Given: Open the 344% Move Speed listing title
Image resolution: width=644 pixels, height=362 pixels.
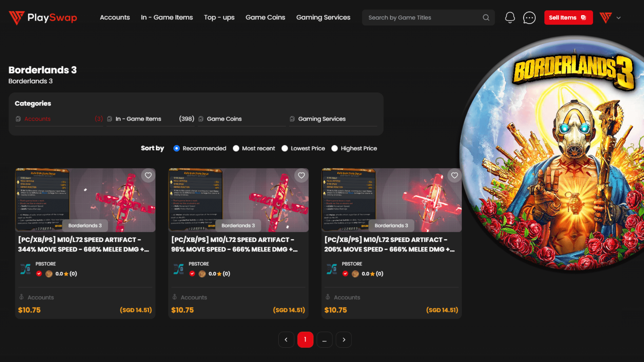Looking at the screenshot, I should (x=84, y=244).
